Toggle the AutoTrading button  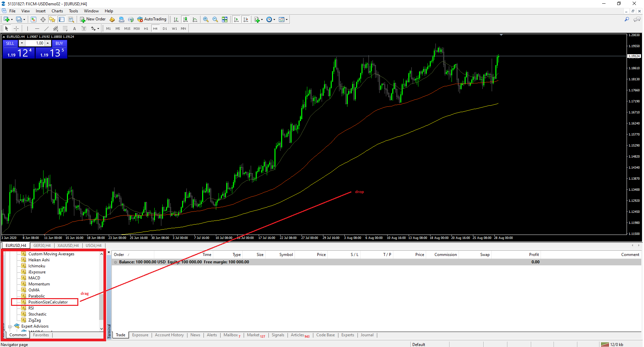click(x=152, y=19)
